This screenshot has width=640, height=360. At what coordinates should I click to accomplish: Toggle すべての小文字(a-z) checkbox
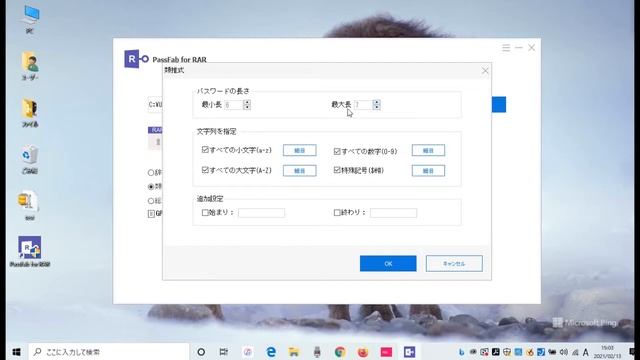[x=205, y=150]
